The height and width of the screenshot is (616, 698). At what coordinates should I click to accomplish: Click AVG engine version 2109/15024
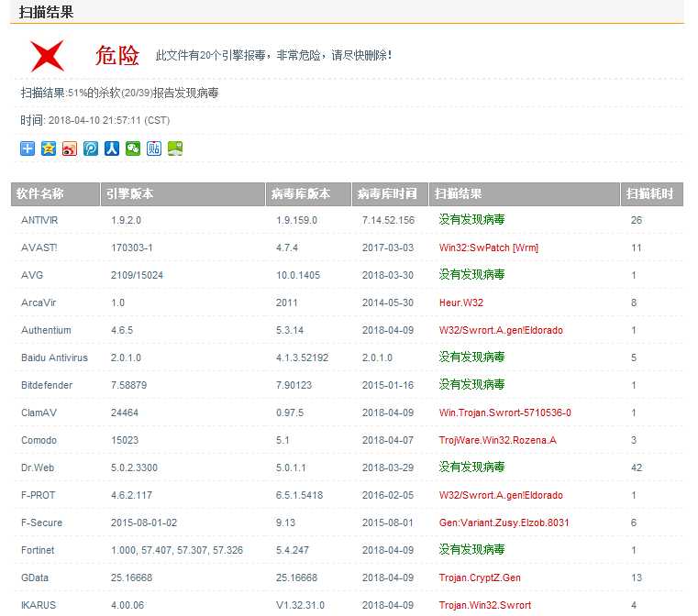137,275
